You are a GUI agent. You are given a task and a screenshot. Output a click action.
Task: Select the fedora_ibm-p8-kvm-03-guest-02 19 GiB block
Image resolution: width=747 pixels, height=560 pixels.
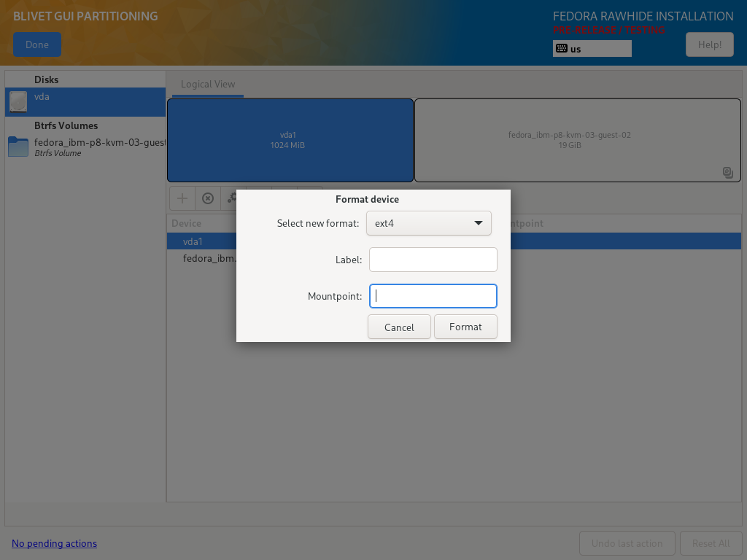click(578, 141)
